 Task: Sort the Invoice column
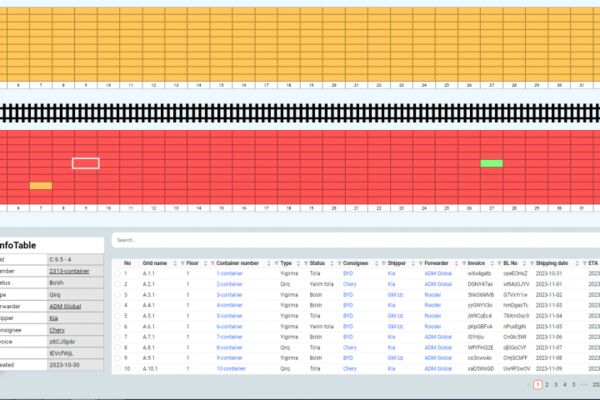(492, 263)
